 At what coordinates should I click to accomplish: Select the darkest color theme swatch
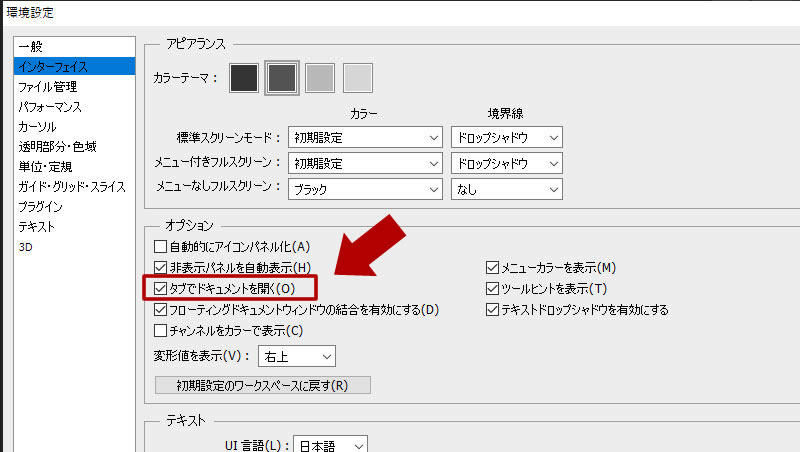pyautogui.click(x=244, y=77)
